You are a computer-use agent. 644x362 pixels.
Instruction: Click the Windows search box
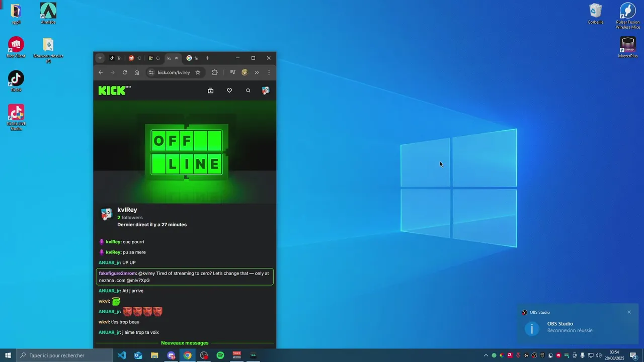coord(64,355)
